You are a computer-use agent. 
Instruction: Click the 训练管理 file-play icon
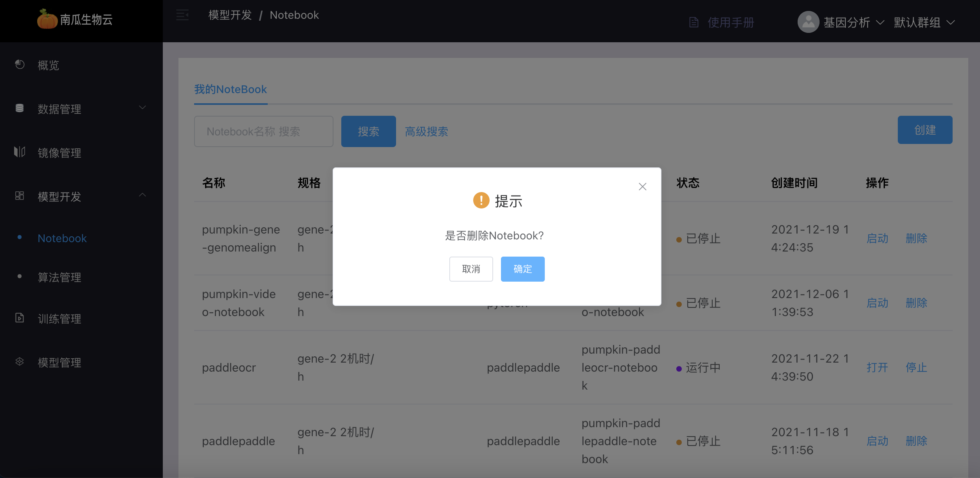pos(20,318)
